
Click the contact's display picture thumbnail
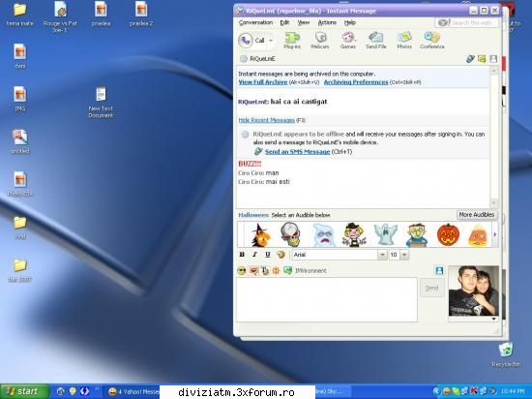point(474,291)
